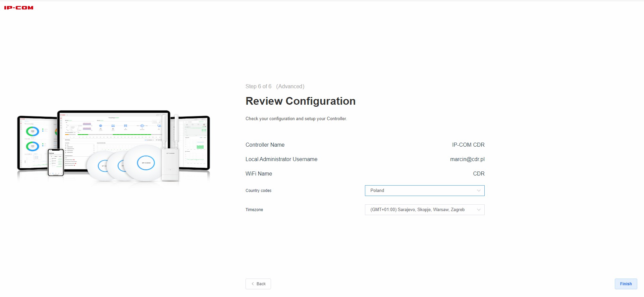
Task: Click the 'Check your configuration' description text
Action: pos(296,119)
